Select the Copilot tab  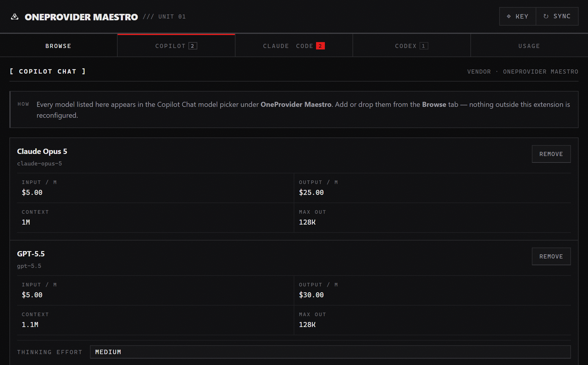pyautogui.click(x=176, y=46)
